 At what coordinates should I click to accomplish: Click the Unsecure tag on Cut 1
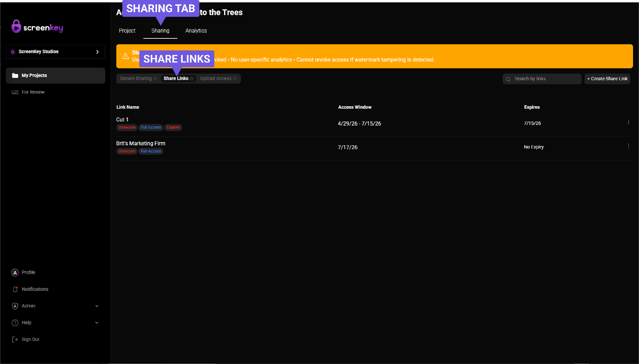(127, 127)
